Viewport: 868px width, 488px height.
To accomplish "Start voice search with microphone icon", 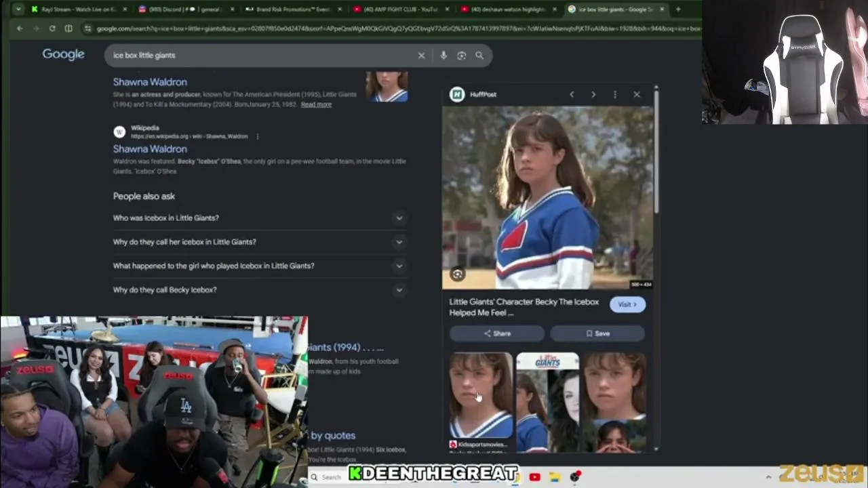I will [x=443, y=56].
